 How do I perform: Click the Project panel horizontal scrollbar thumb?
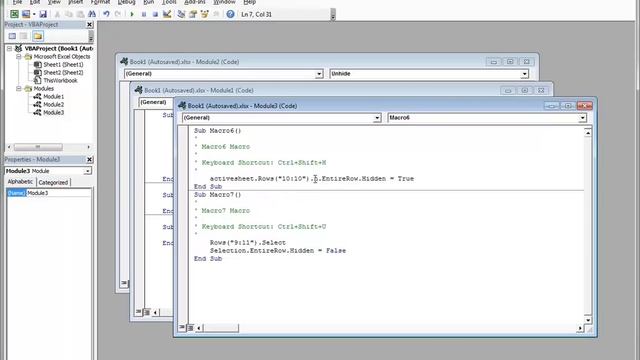[38, 147]
